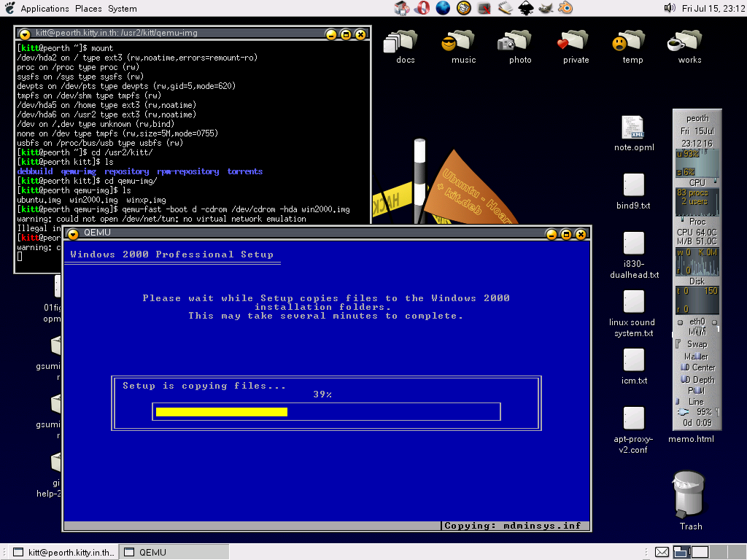Launch the package box launcher in panel
747x560 pixels.
402,8
